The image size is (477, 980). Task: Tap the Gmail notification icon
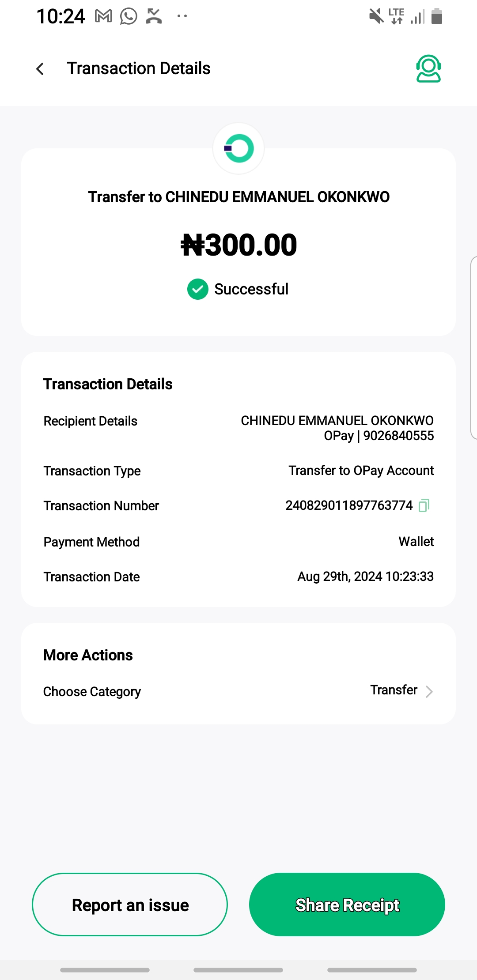coord(103,17)
